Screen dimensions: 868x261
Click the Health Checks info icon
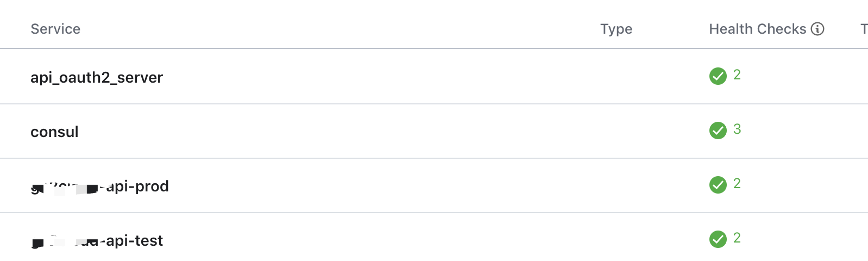pyautogui.click(x=817, y=29)
